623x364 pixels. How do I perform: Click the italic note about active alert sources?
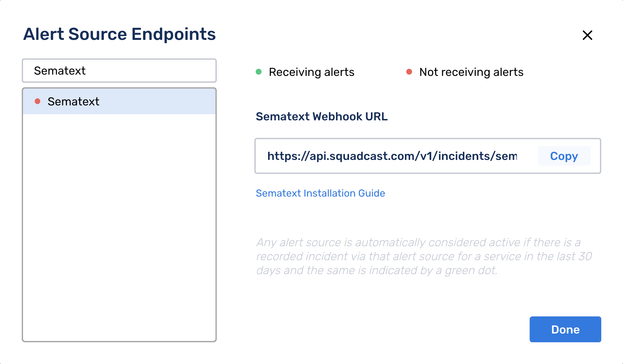[424, 256]
